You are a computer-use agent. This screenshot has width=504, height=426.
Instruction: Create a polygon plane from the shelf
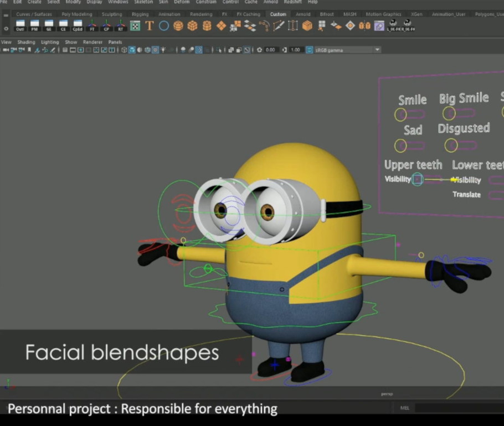221,25
